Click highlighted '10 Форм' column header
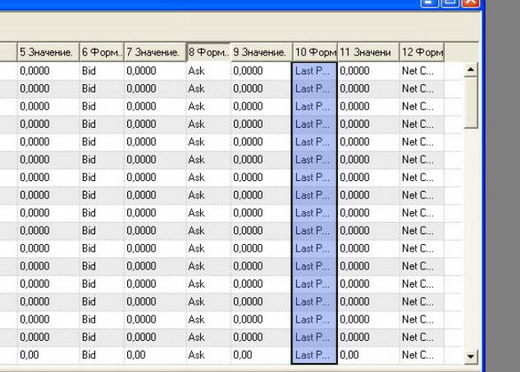 pyautogui.click(x=315, y=52)
